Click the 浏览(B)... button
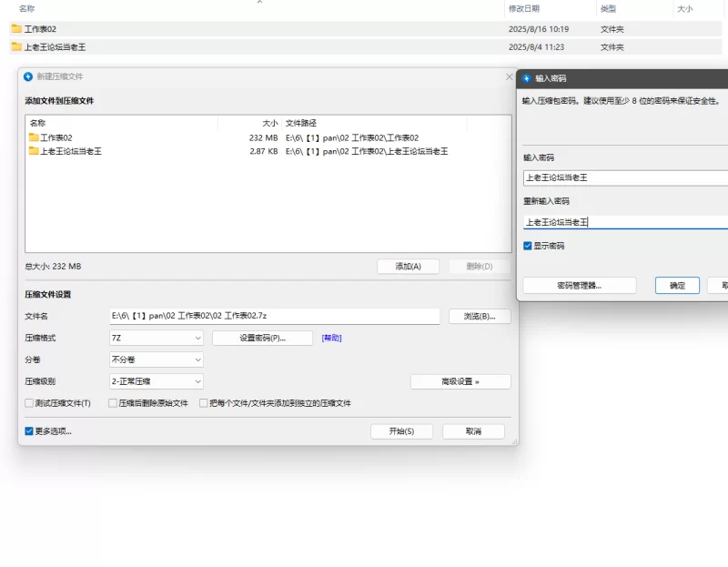The image size is (728, 567). [480, 316]
